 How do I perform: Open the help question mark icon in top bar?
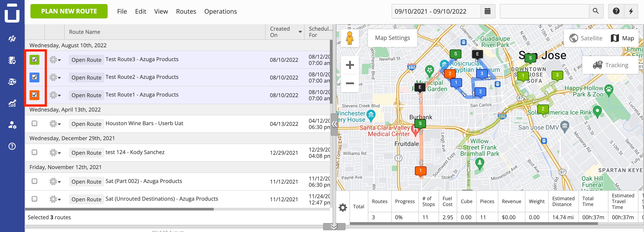coord(616,11)
